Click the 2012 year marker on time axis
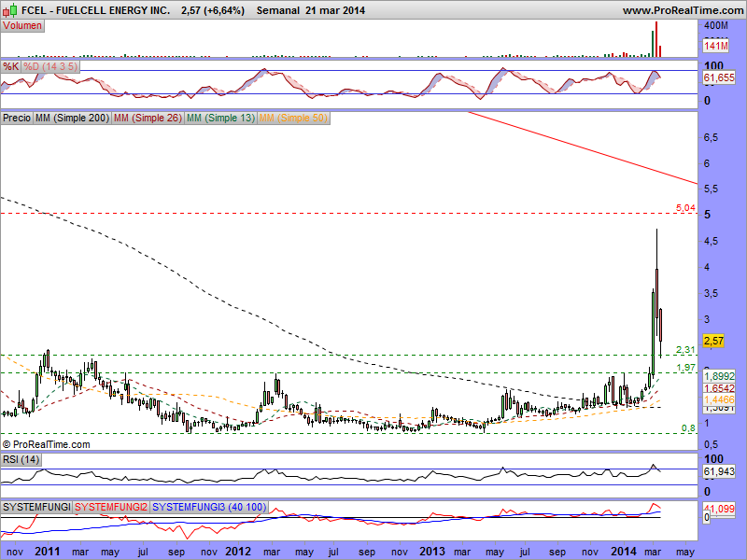 click(238, 551)
